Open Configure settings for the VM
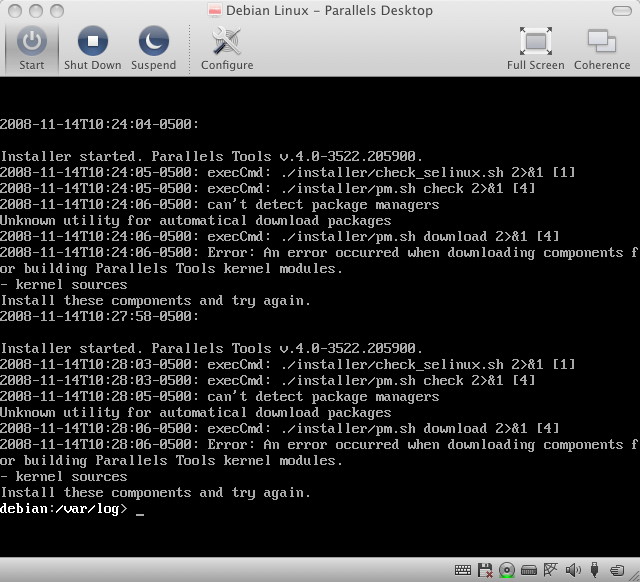Viewport: 640px width, 582px height. (x=227, y=48)
